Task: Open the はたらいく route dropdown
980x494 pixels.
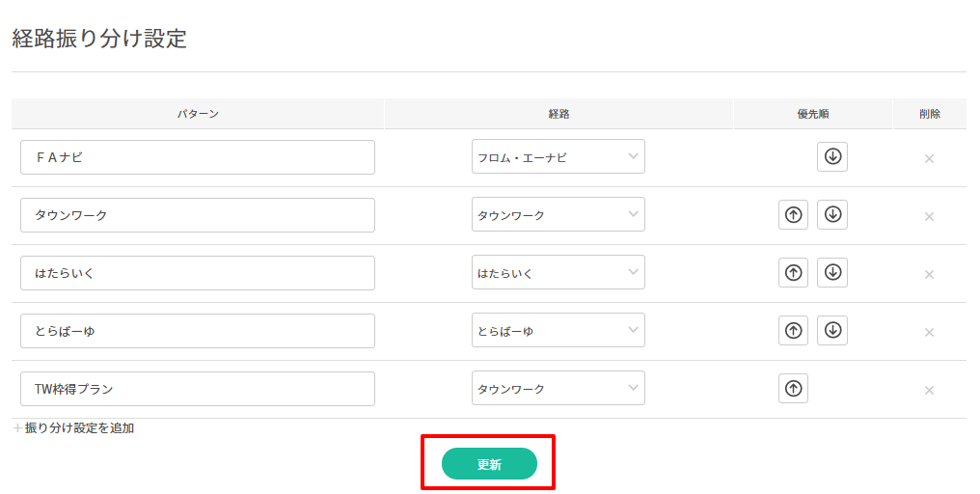Action: click(558, 273)
